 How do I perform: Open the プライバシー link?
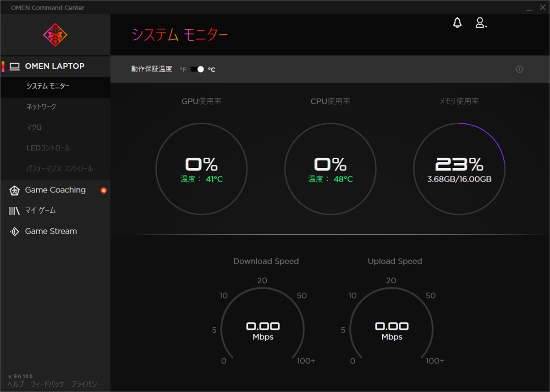click(x=86, y=384)
